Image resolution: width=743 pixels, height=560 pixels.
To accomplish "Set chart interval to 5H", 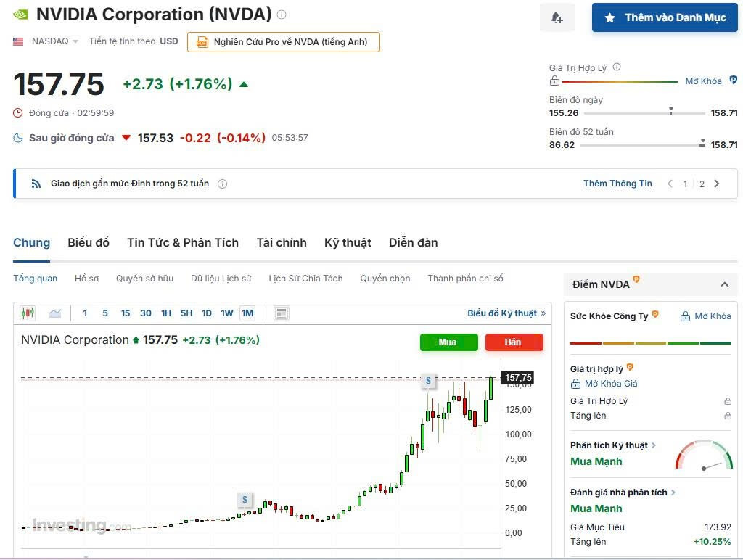I will click(186, 313).
